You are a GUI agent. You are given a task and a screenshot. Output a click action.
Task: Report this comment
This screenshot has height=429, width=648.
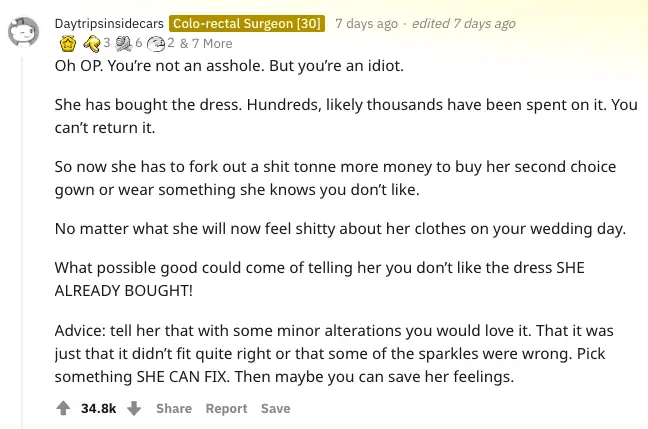[x=226, y=408]
